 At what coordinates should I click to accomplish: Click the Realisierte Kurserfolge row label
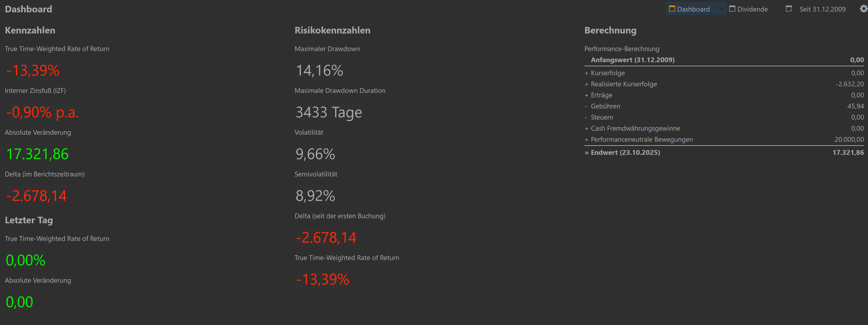pos(624,84)
